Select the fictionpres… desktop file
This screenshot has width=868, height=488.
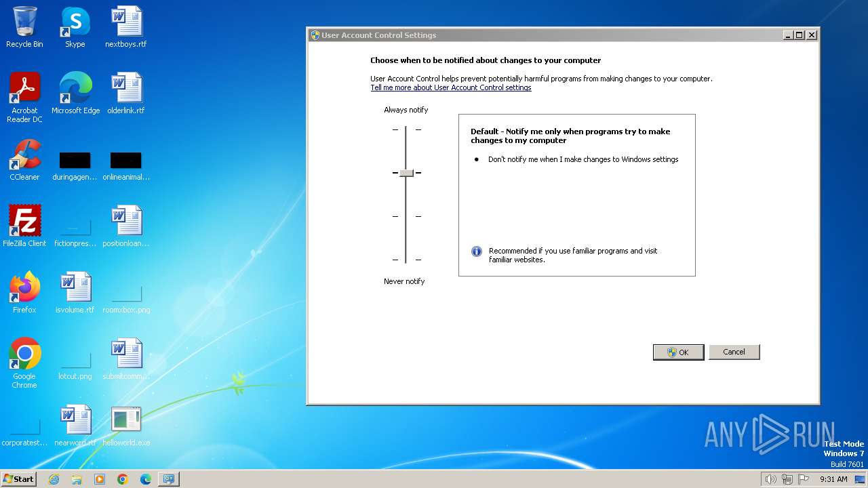coord(75,230)
